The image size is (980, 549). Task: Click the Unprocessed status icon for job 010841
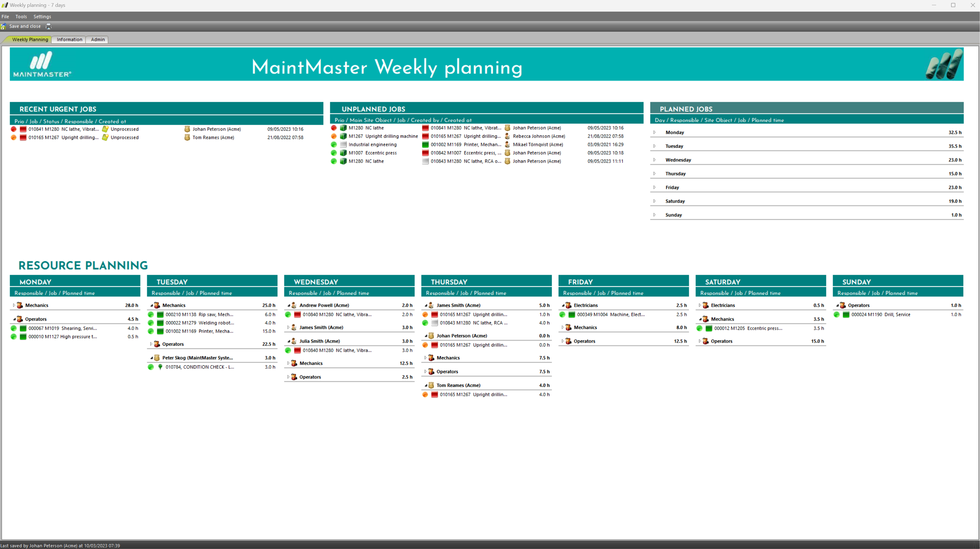coord(105,129)
